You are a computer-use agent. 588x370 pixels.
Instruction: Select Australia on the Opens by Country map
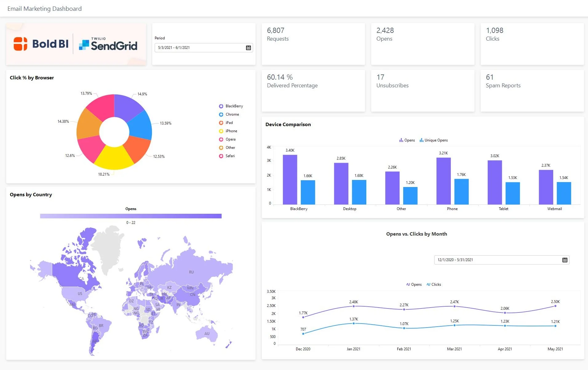[207, 334]
